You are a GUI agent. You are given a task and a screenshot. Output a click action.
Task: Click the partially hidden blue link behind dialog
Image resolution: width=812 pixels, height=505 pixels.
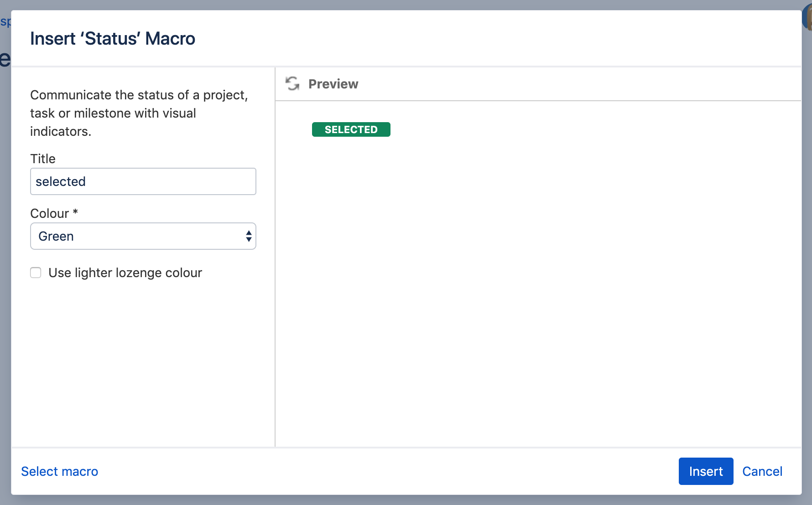point(5,21)
